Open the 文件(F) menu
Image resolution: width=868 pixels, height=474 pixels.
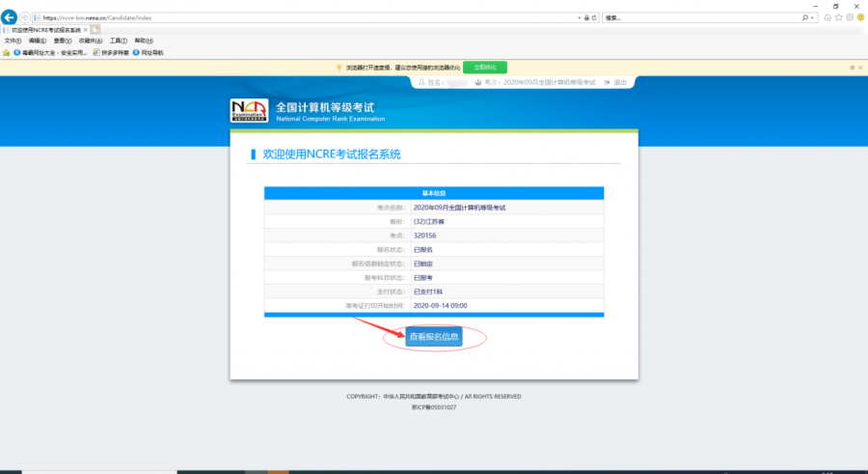[x=13, y=41]
